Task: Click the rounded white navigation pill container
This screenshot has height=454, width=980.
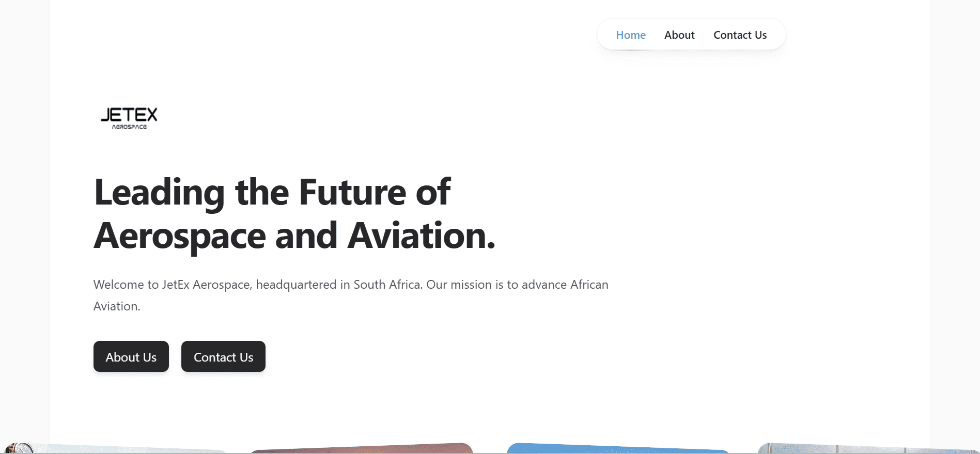Action: click(x=691, y=34)
